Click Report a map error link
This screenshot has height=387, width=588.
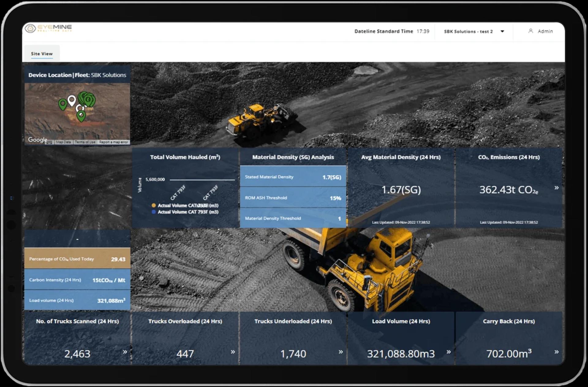pos(113,142)
